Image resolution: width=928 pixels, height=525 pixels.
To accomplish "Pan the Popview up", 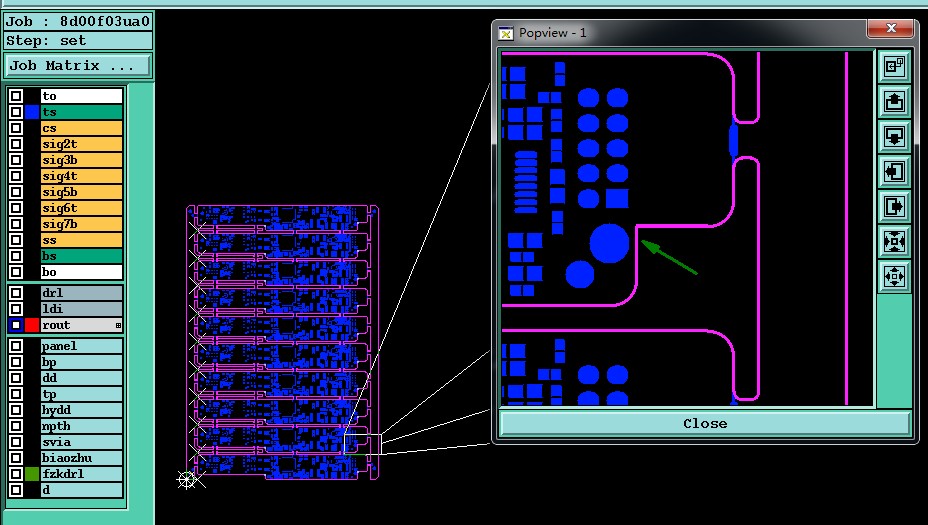I will (x=894, y=102).
